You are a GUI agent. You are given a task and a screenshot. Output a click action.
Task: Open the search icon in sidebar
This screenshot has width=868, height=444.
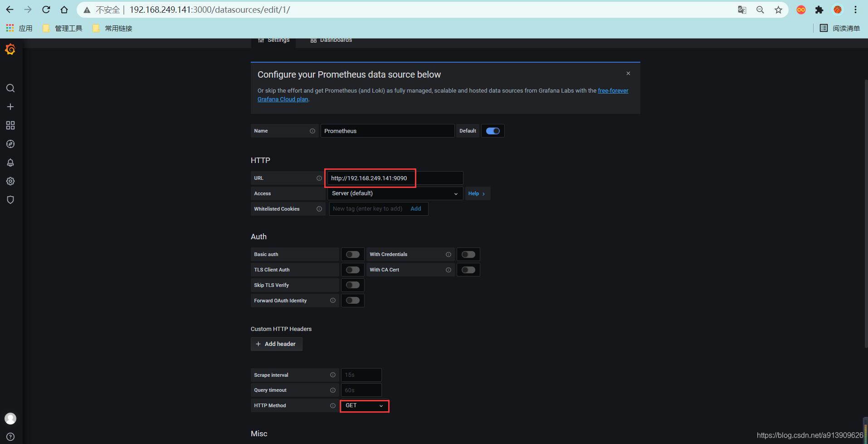10,88
